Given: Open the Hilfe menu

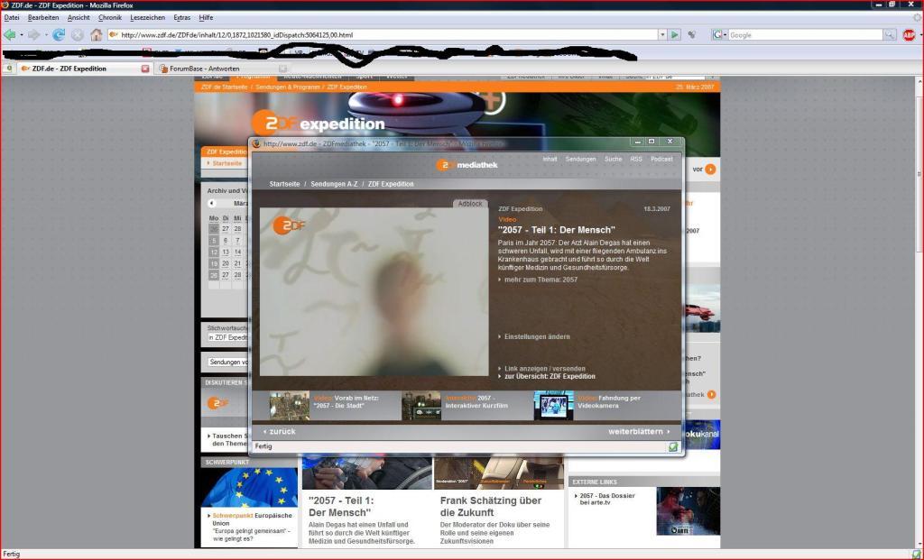Looking at the screenshot, I should coord(206,18).
